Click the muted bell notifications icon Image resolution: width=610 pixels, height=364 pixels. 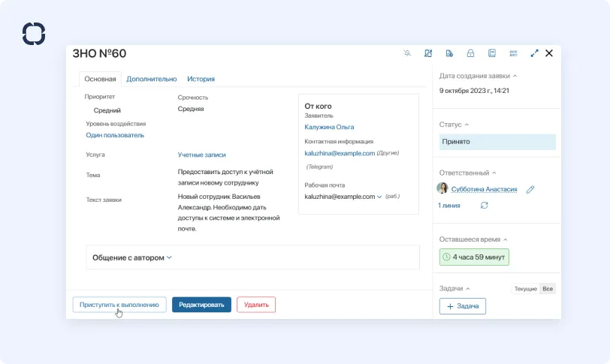[407, 53]
